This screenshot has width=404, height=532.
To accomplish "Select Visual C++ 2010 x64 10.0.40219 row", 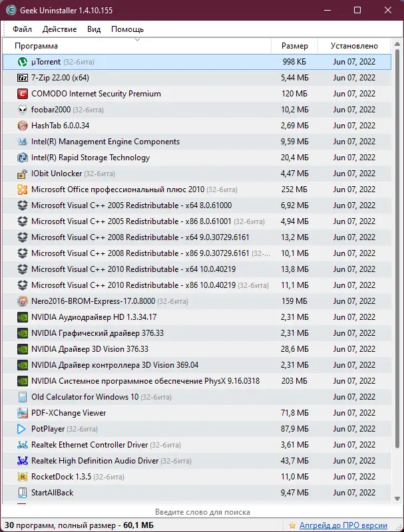I will pyautogui.click(x=197, y=269).
